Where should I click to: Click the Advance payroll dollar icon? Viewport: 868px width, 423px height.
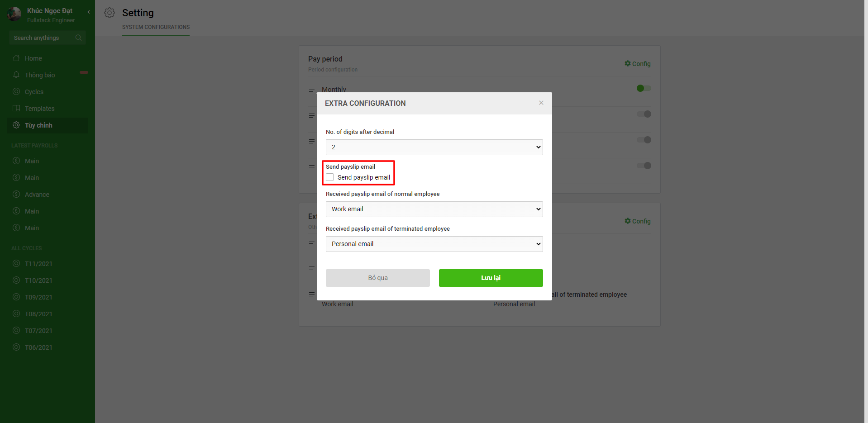[16, 194]
